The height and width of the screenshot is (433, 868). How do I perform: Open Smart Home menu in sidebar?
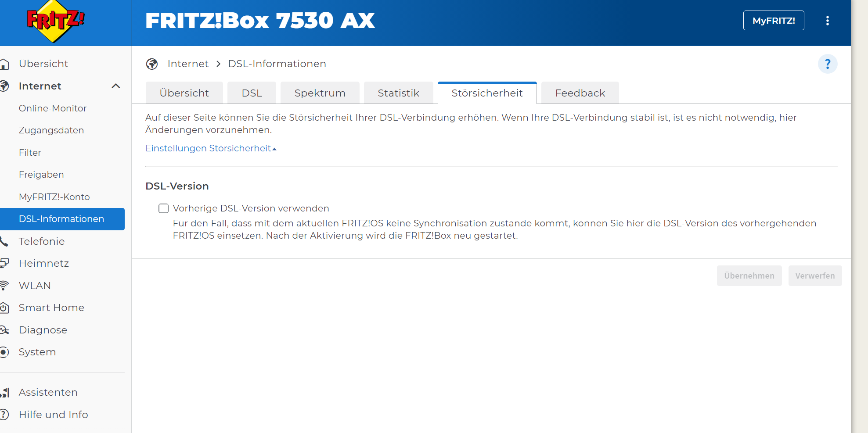coord(51,308)
